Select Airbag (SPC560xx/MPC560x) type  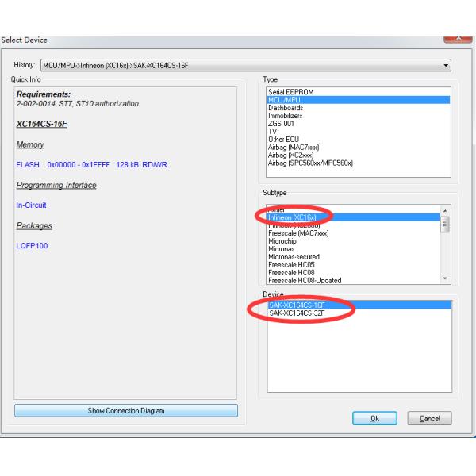point(310,163)
